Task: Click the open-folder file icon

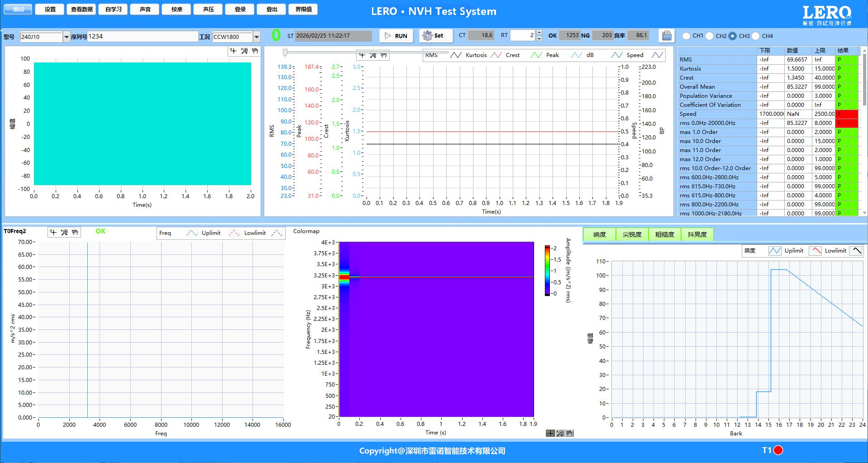Action: [x=667, y=36]
